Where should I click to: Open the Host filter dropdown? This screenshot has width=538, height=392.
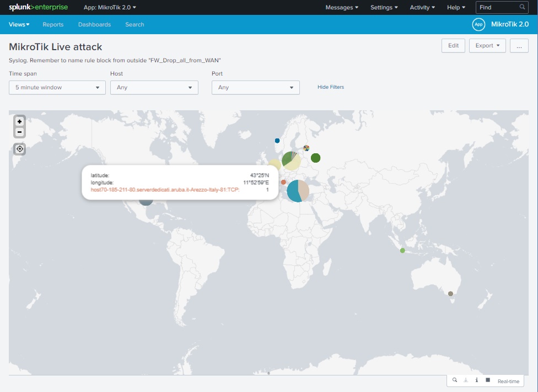[x=154, y=87]
